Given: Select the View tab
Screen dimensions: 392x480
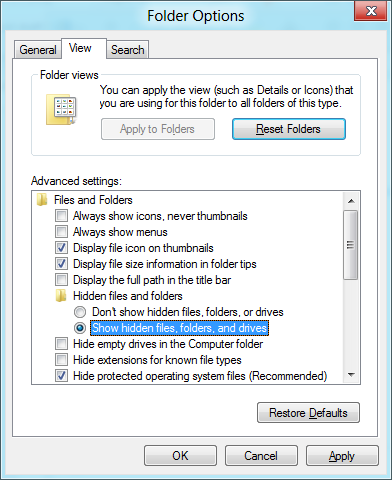Looking at the screenshot, I should pyautogui.click(x=84, y=48).
